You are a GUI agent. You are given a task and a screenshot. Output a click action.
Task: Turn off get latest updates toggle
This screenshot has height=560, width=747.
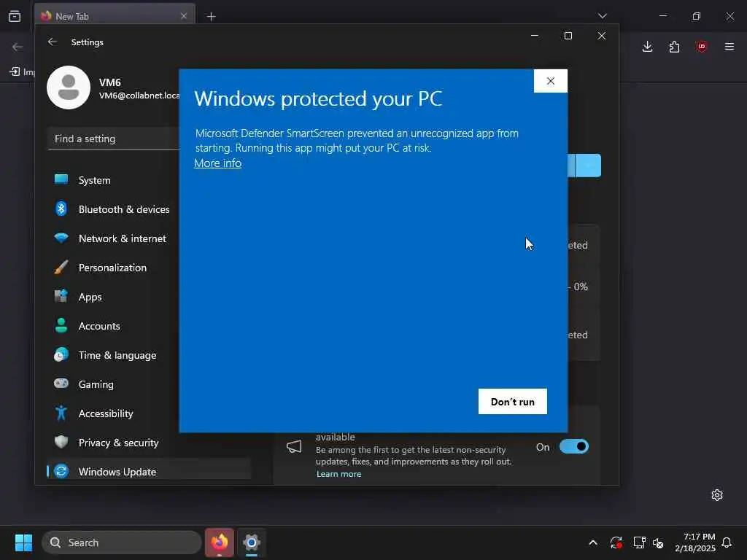(x=574, y=447)
